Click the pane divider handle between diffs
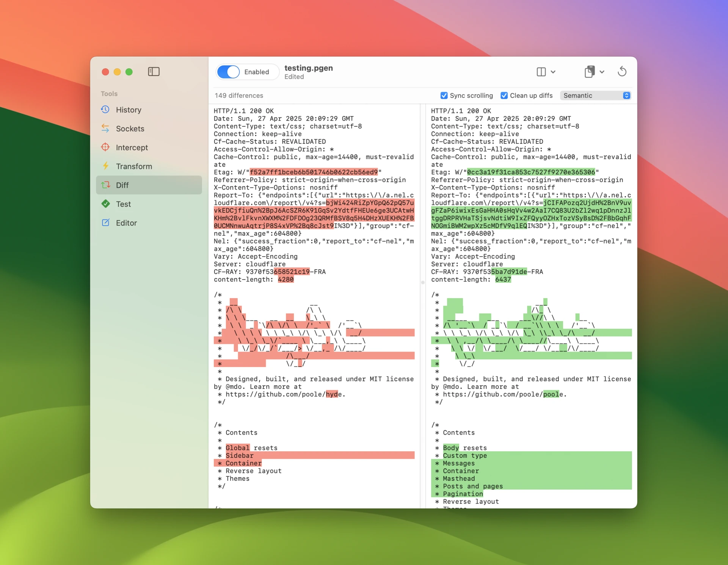 tap(422, 282)
